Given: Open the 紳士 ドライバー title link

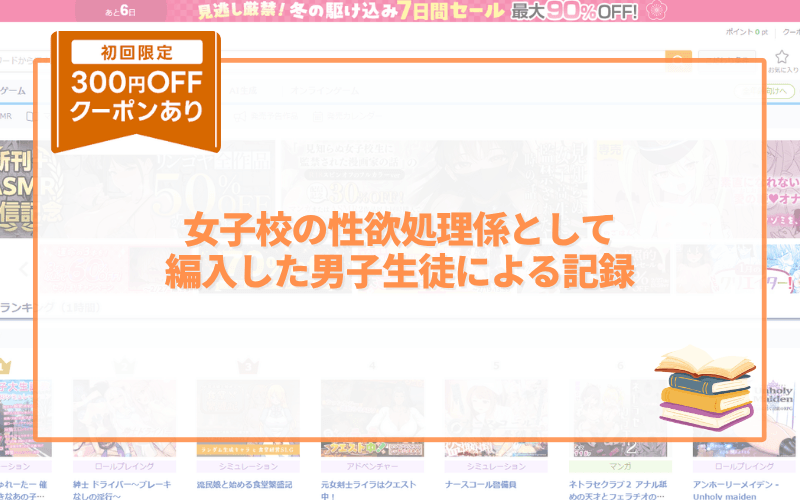Looking at the screenshot, I should click(x=122, y=490).
